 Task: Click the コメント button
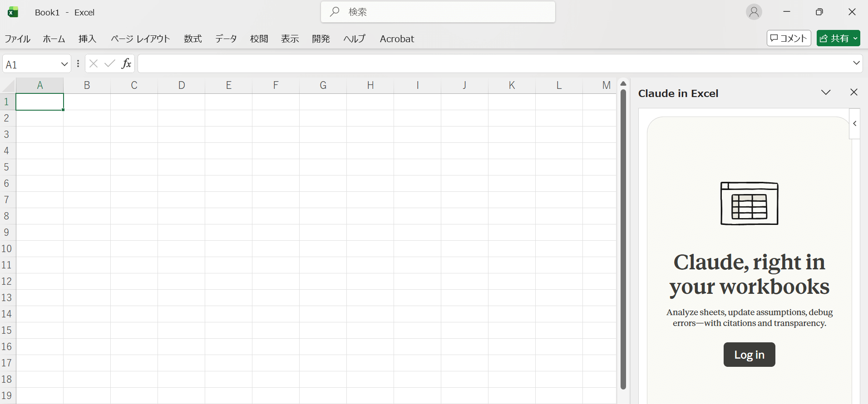point(789,39)
